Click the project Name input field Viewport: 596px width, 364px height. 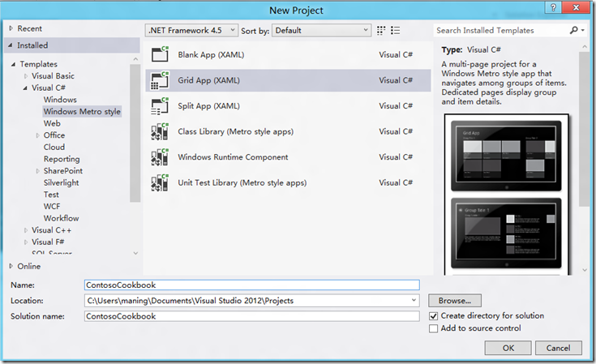[252, 285]
